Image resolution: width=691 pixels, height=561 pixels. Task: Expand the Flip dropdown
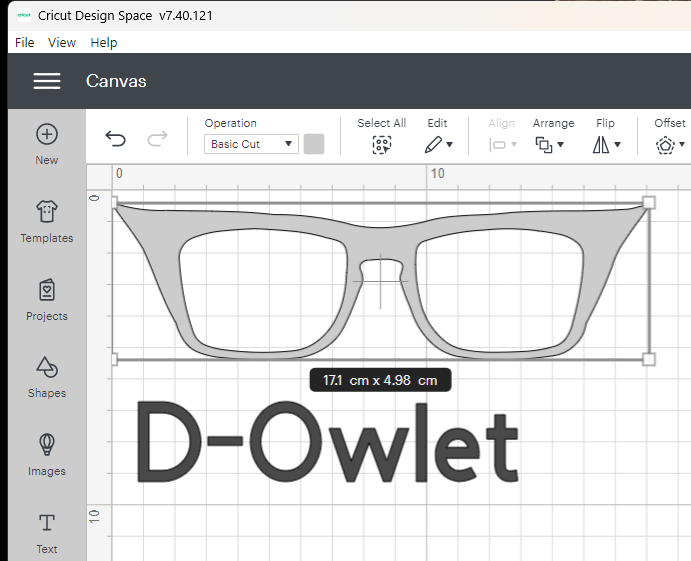click(606, 144)
